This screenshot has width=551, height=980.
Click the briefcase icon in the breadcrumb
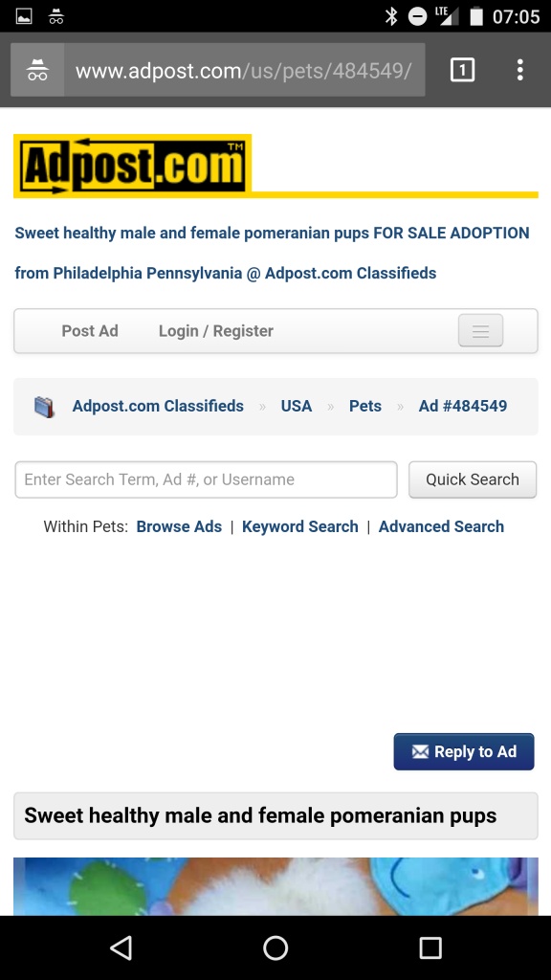click(x=44, y=407)
